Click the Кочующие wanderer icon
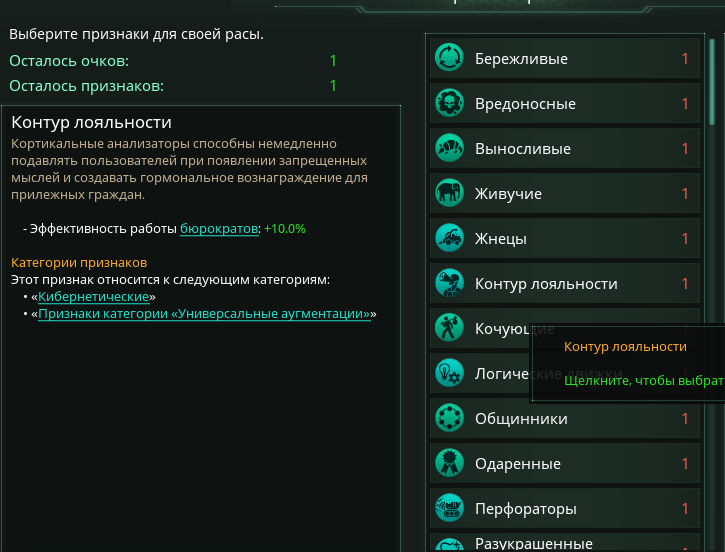This screenshot has width=725, height=552. pos(449,328)
